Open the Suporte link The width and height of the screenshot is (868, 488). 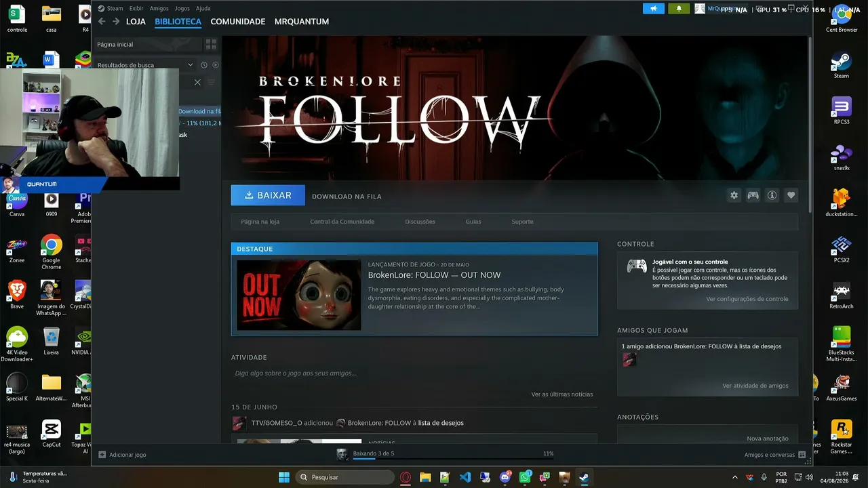coord(522,222)
